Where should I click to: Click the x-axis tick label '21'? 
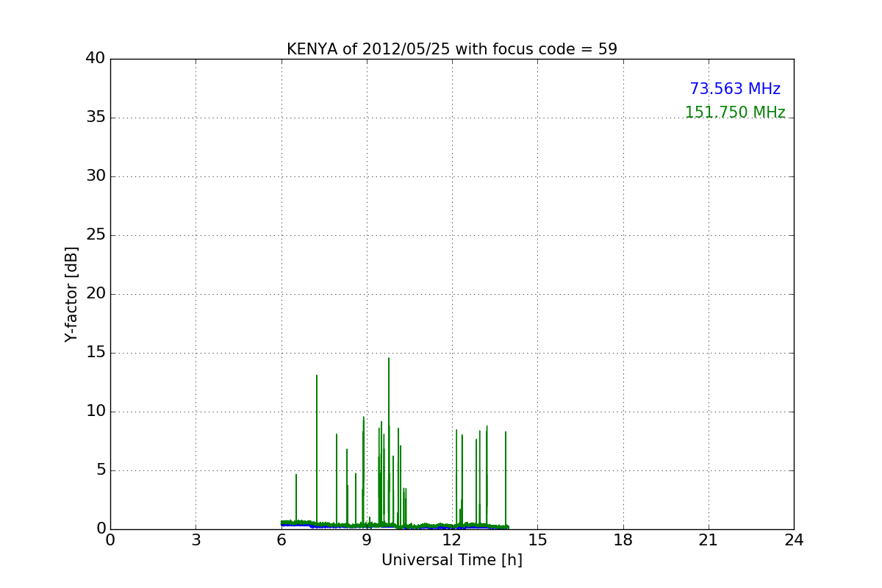(709, 540)
